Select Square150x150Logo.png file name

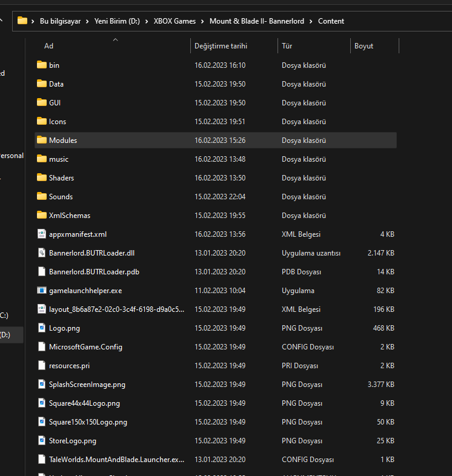pos(88,422)
